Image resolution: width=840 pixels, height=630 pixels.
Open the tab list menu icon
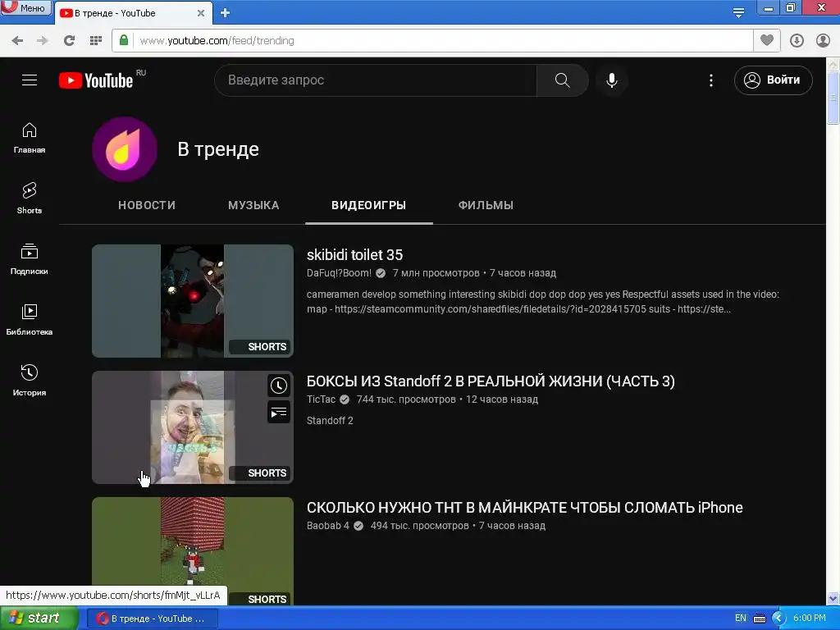coord(738,12)
